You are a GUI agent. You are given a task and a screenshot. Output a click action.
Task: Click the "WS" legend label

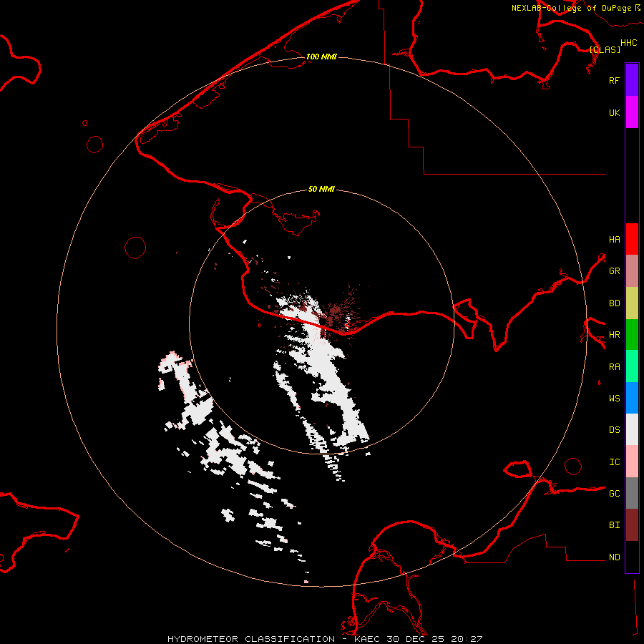point(614,398)
